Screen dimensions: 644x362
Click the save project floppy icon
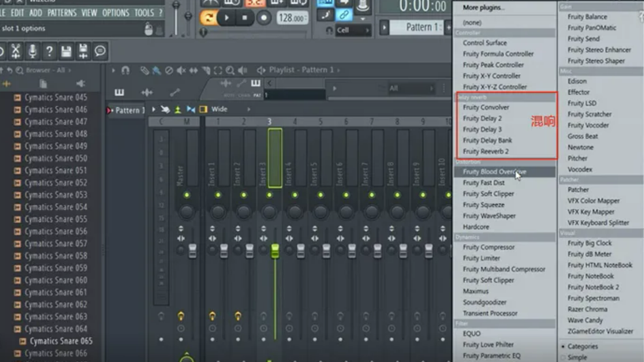click(66, 51)
